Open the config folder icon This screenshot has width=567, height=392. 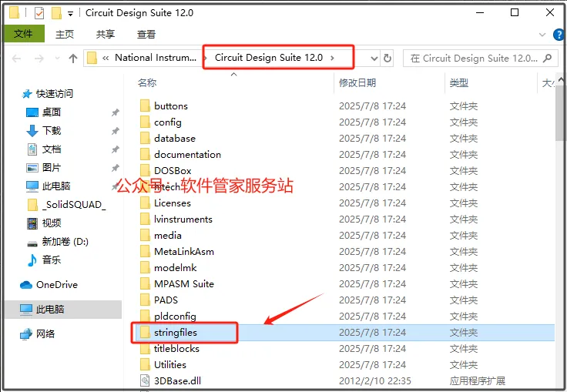point(145,122)
